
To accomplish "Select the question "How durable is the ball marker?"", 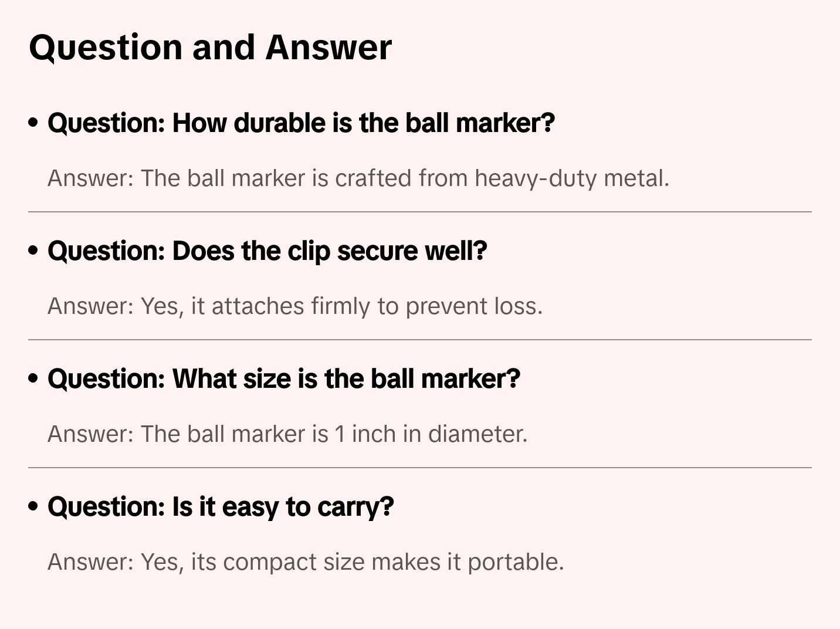I will coord(301,123).
